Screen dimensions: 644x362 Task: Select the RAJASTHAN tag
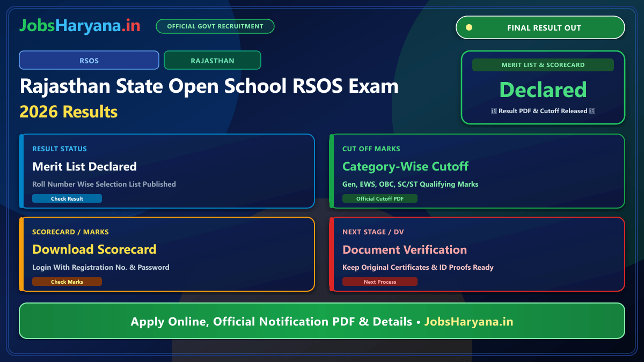click(213, 60)
